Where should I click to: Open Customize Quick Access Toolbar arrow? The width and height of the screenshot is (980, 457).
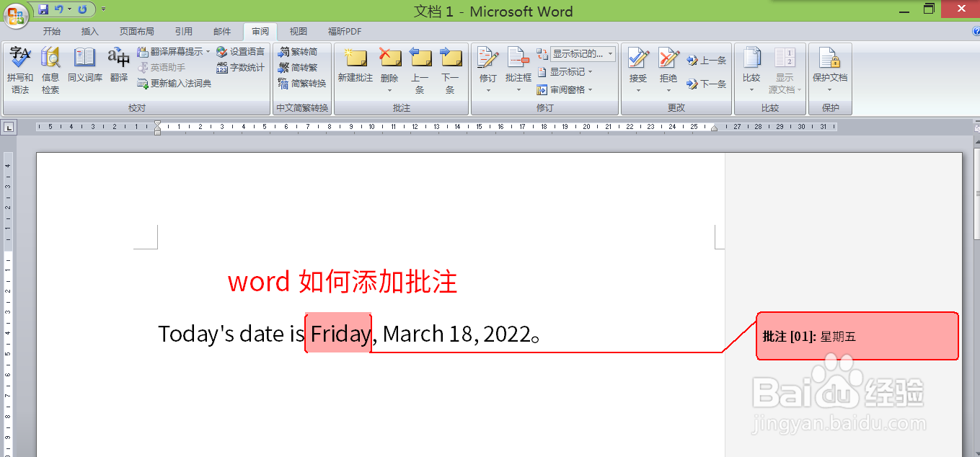tap(103, 9)
